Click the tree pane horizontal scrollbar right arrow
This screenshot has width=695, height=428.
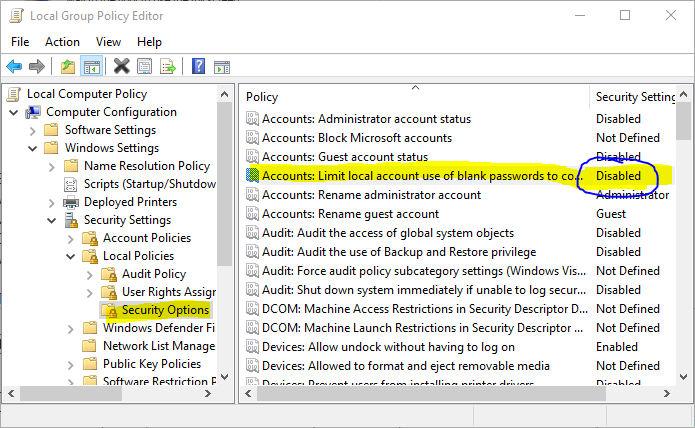pos(208,393)
